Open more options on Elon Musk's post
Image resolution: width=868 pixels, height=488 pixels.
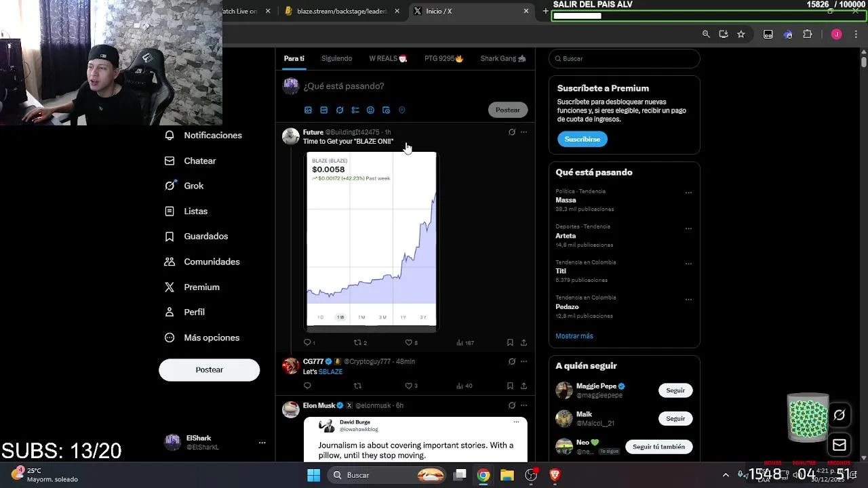pos(524,405)
